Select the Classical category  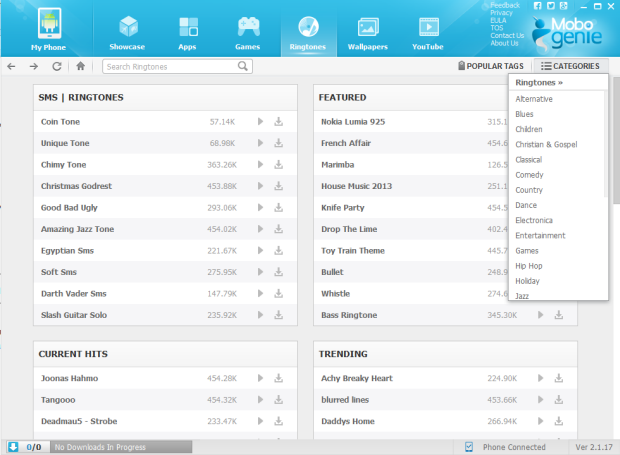coord(528,160)
